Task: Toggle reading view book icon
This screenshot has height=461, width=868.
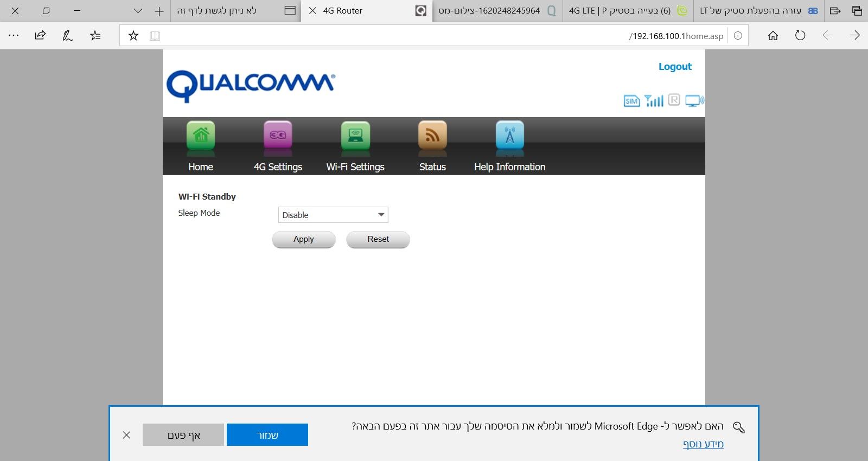Action: [x=155, y=36]
